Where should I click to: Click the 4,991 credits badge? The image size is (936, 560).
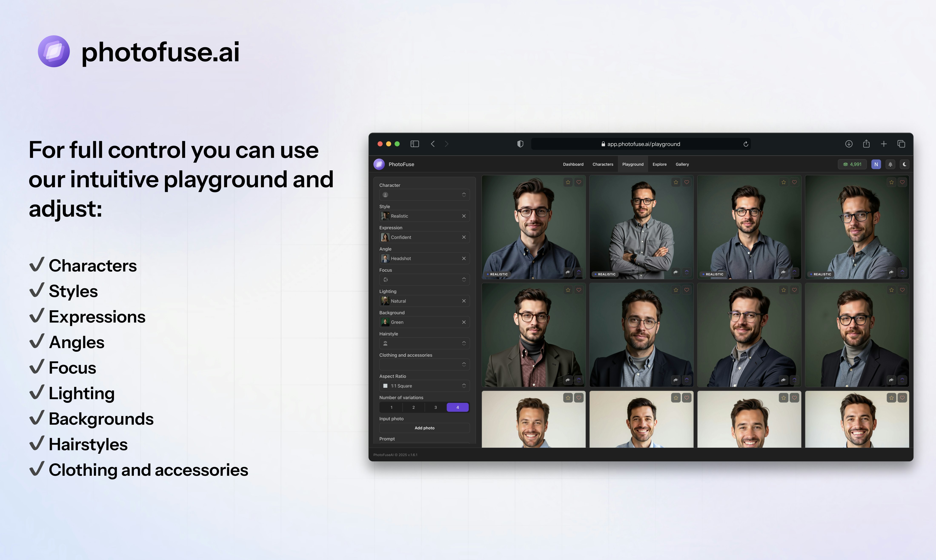pyautogui.click(x=853, y=164)
